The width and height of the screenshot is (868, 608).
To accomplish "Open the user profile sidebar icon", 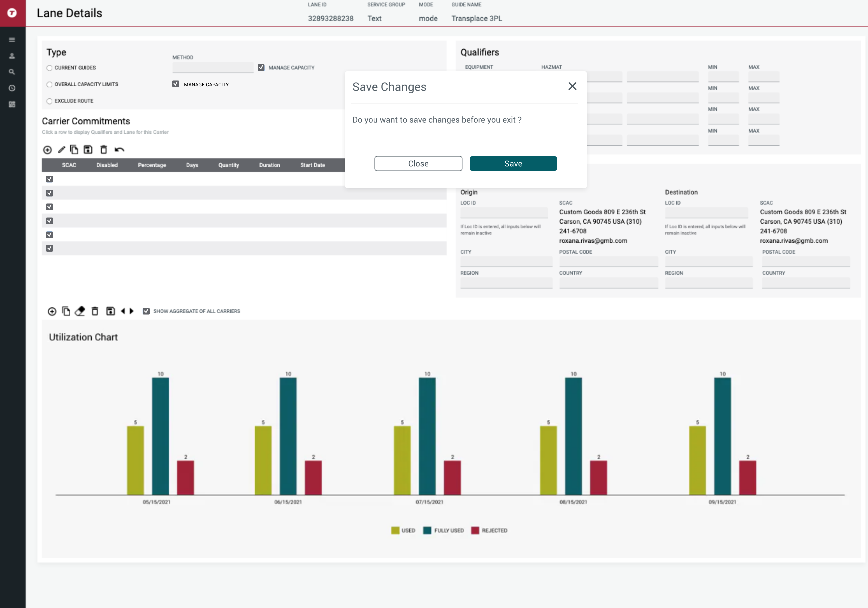I will [x=12, y=56].
